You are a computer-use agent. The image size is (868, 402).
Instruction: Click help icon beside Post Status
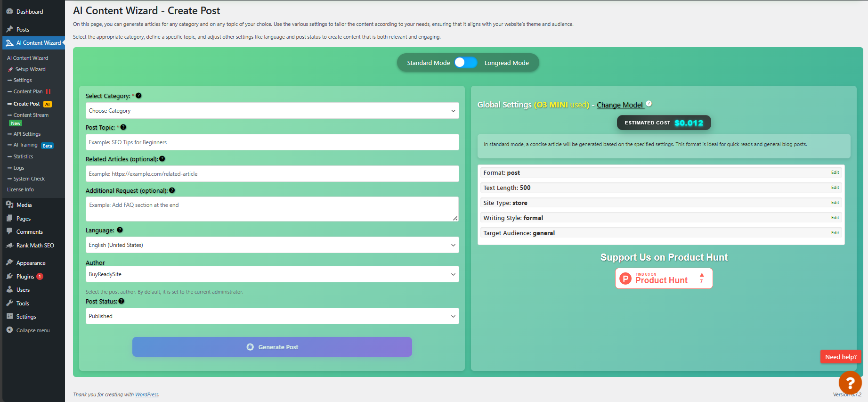coord(121,301)
